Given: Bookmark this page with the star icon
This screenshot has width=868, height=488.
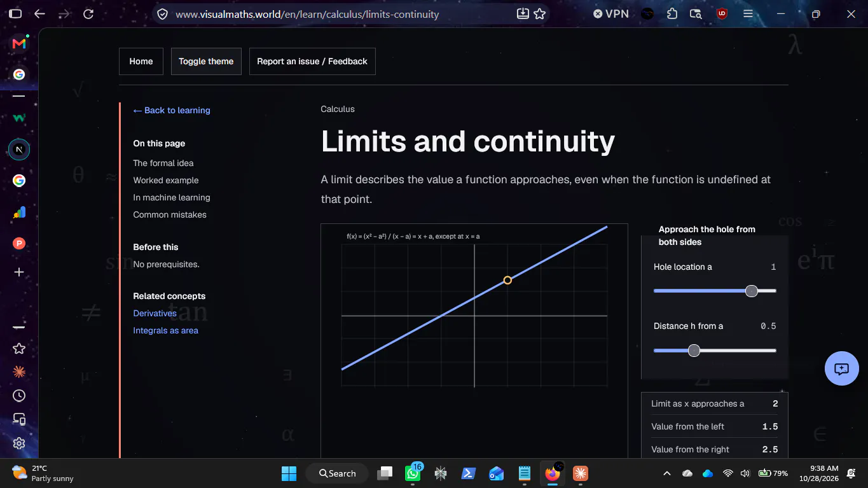Looking at the screenshot, I should (x=540, y=14).
